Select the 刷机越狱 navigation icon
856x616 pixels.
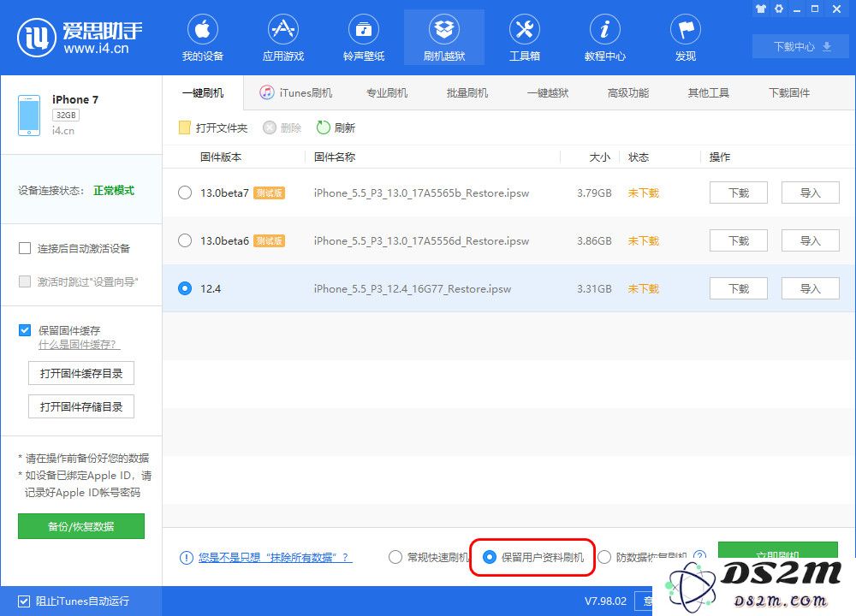[x=443, y=38]
